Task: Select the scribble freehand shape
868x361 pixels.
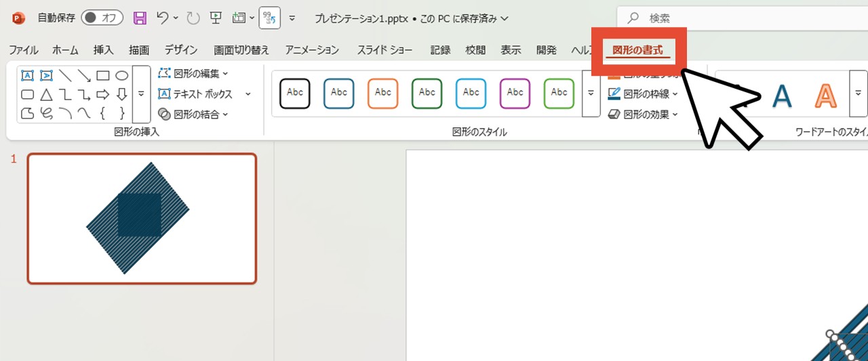Action: point(46,113)
